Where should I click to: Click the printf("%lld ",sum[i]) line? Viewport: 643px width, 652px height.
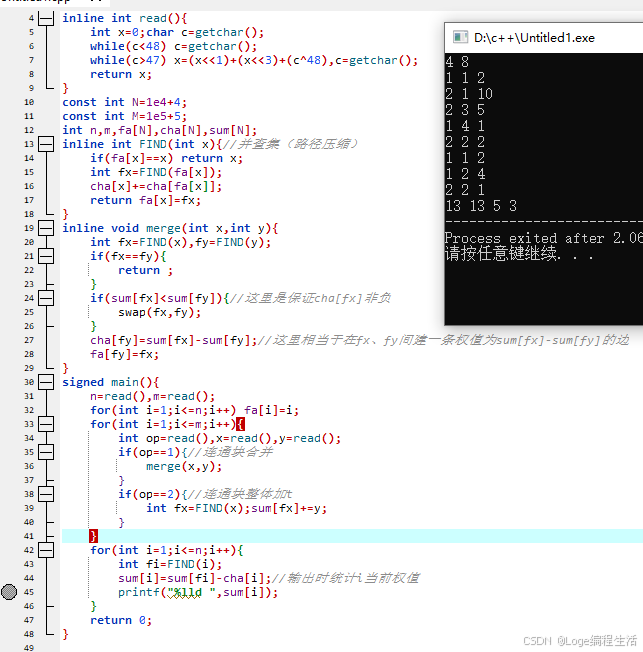198,592
